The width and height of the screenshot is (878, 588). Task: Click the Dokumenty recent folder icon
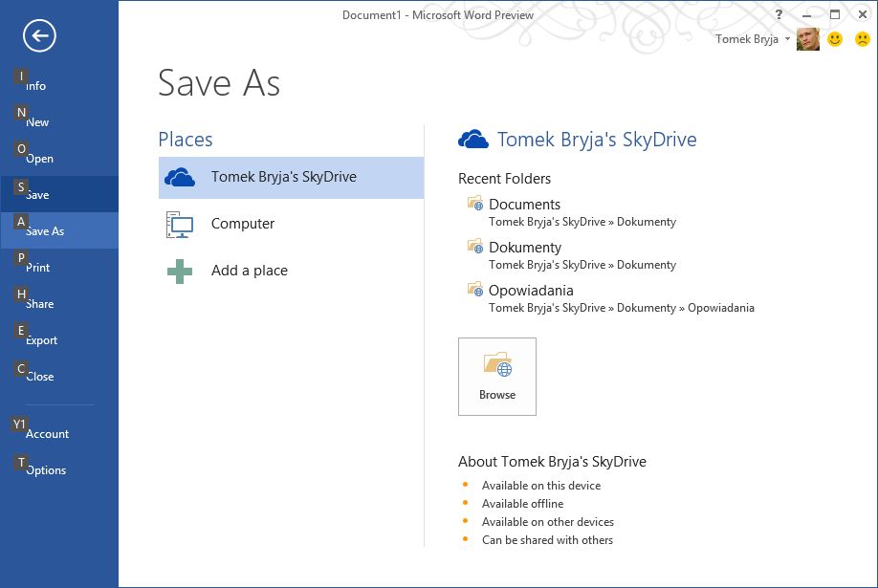tap(474, 246)
